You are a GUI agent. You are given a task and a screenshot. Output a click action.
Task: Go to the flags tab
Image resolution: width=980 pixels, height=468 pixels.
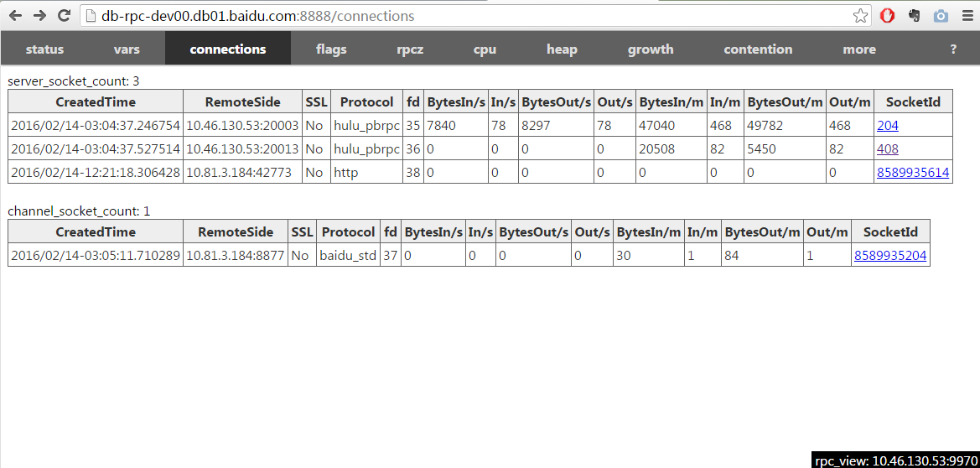pyautogui.click(x=331, y=49)
